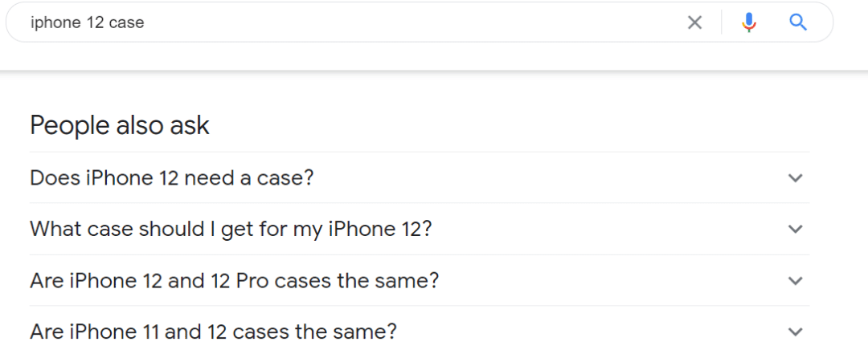Click the word "ask" in the section heading
Viewport: 868px width, 354px height.
[x=190, y=125]
